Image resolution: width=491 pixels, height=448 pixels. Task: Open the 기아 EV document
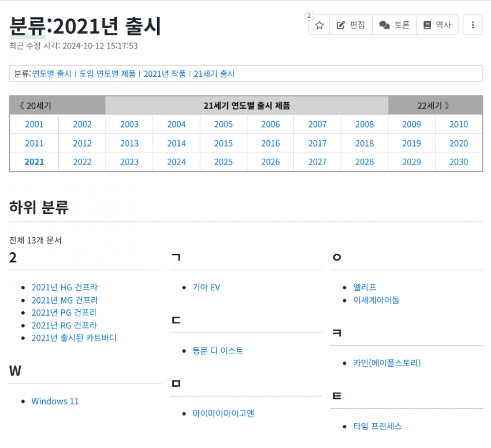[206, 287]
